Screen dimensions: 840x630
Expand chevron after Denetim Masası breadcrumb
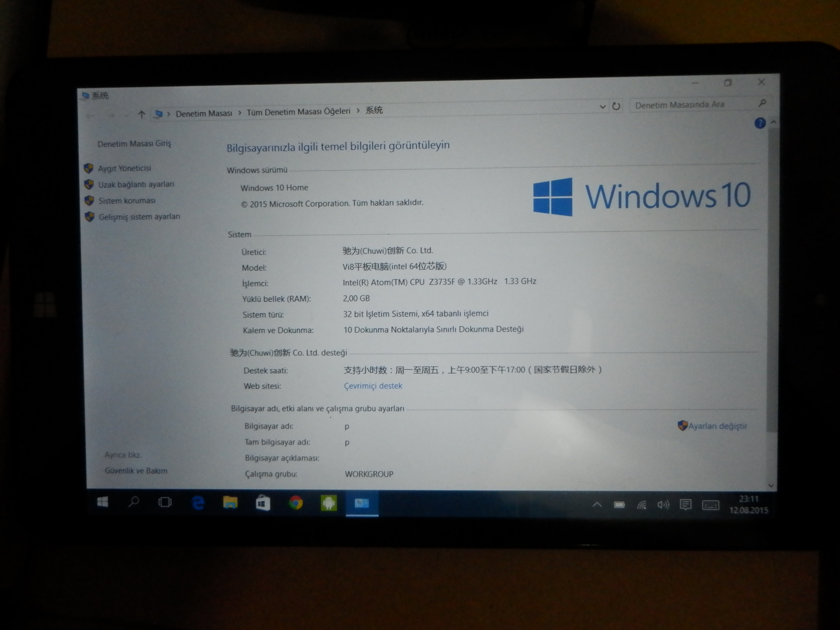click(x=240, y=113)
